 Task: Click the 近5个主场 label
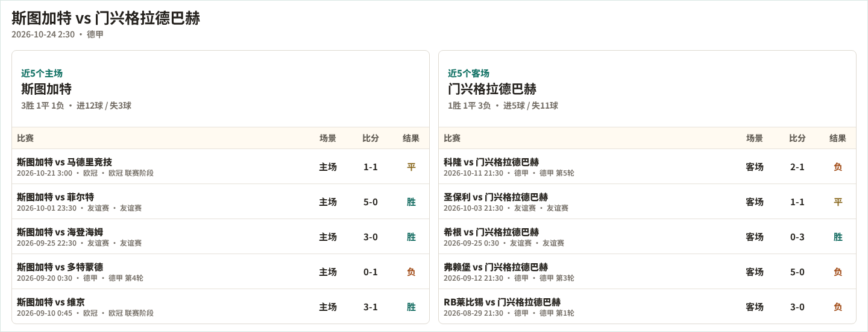pos(42,73)
